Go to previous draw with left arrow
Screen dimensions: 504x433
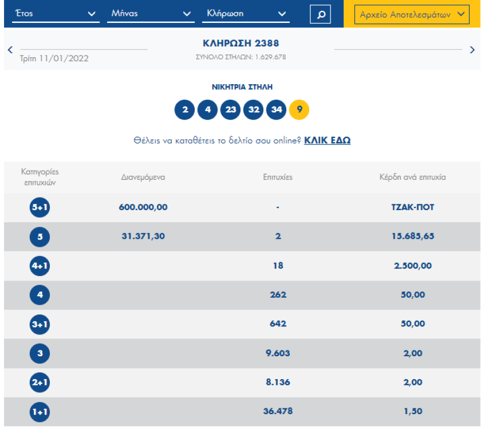[10, 50]
